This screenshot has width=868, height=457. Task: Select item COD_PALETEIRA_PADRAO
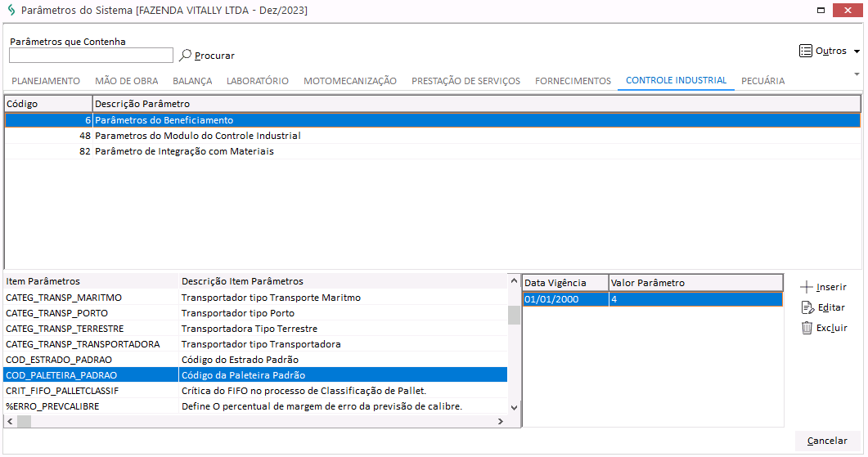tap(91, 375)
